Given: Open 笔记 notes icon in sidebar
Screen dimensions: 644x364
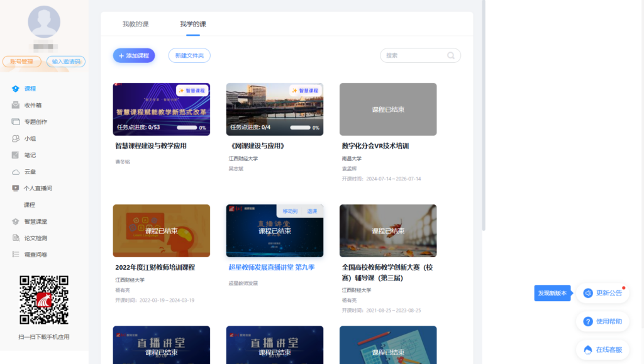Looking at the screenshot, I should tap(16, 155).
